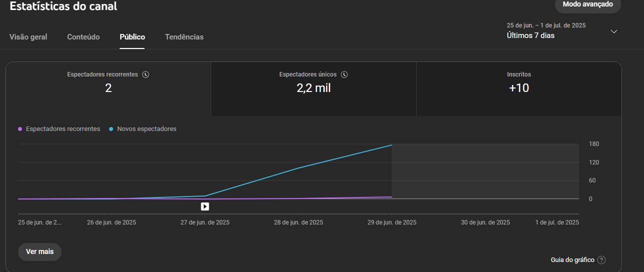Click the 28 de jun. de 2025 axis label

click(299, 222)
